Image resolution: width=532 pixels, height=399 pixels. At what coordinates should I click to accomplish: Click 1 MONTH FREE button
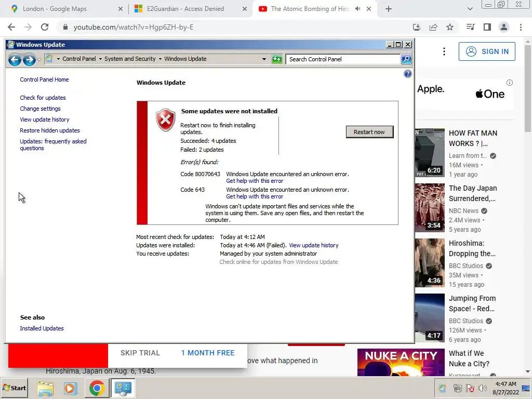pos(208,353)
